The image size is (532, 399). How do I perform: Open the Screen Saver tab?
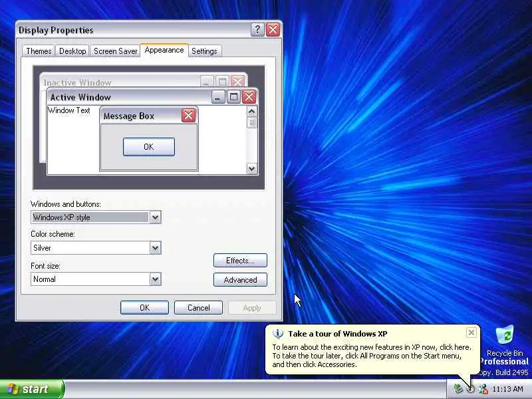click(115, 51)
